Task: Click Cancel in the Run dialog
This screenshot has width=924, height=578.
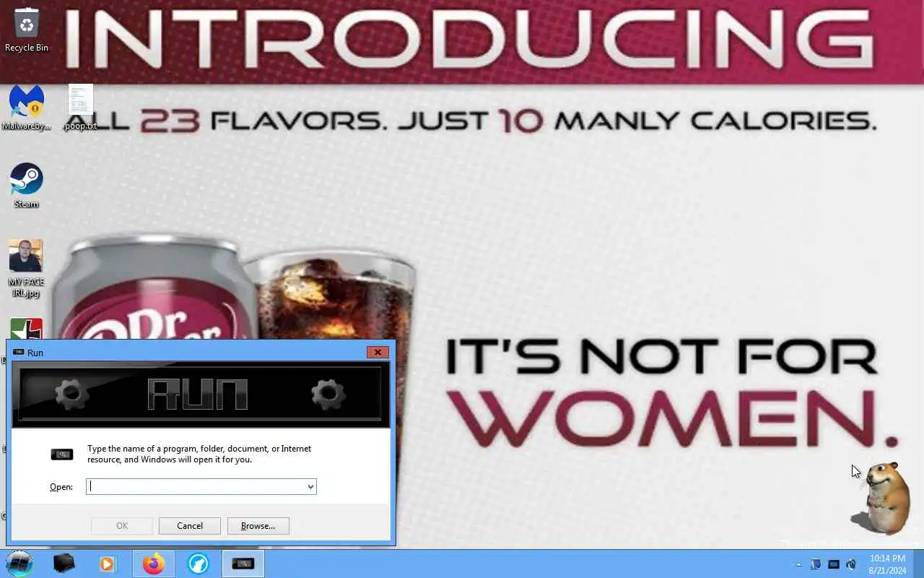Action: pyautogui.click(x=190, y=526)
